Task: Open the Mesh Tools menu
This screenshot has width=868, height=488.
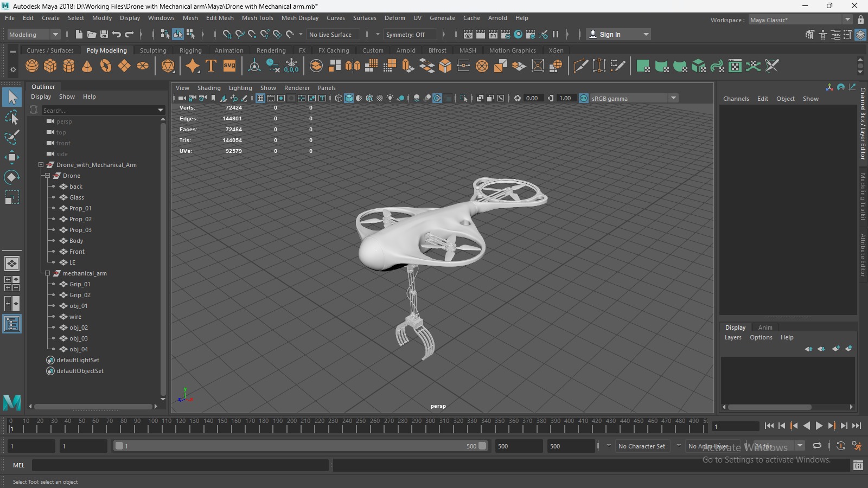Action: point(257,18)
